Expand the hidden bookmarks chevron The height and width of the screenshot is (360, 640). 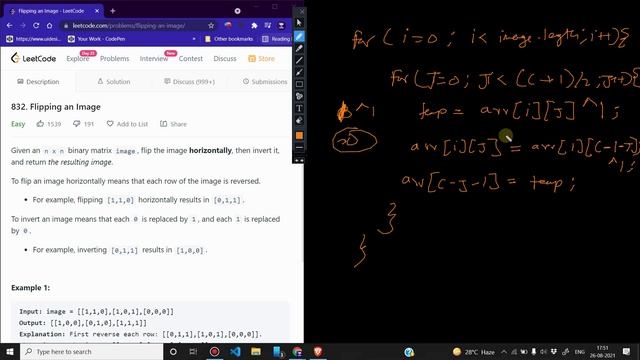[194, 39]
